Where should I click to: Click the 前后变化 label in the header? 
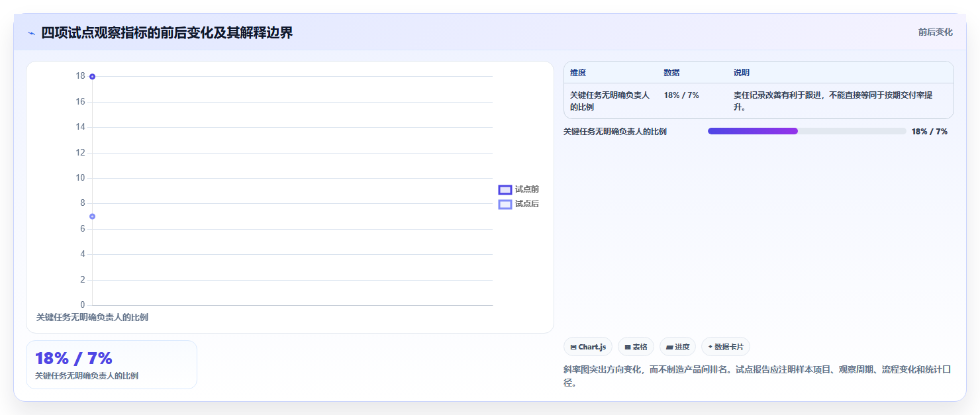click(x=935, y=32)
